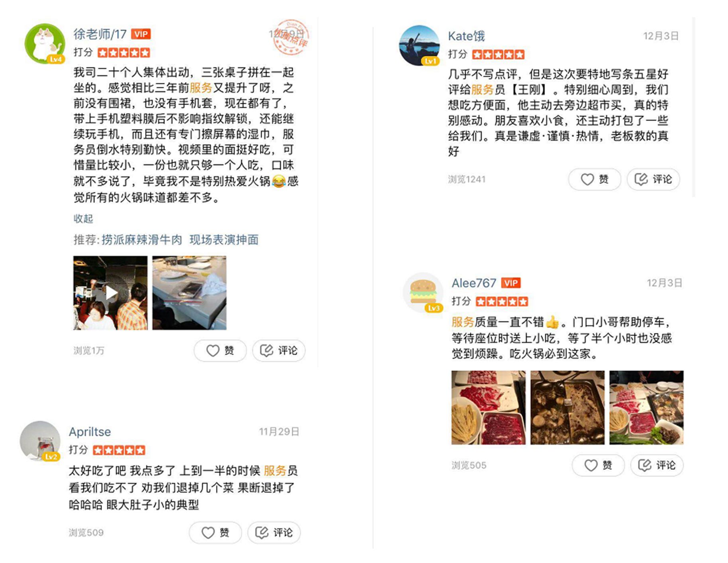
Task: Comment on 徐老师/17's review
Action: [x=279, y=350]
